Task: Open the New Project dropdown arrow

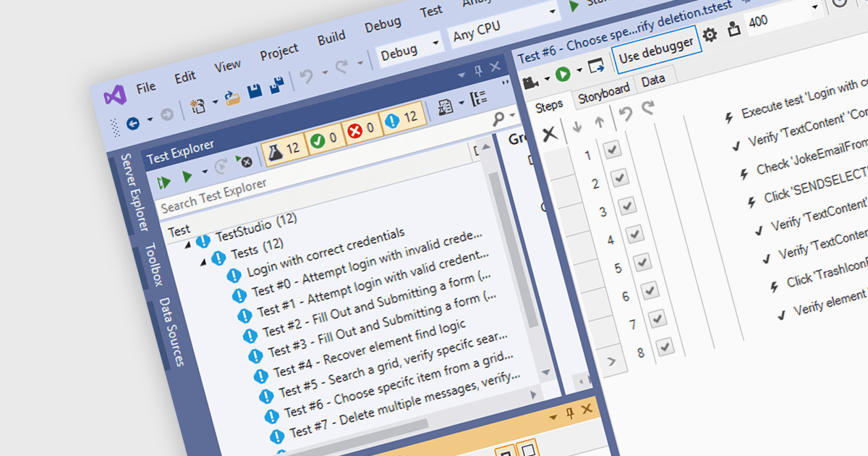Action: (x=216, y=102)
